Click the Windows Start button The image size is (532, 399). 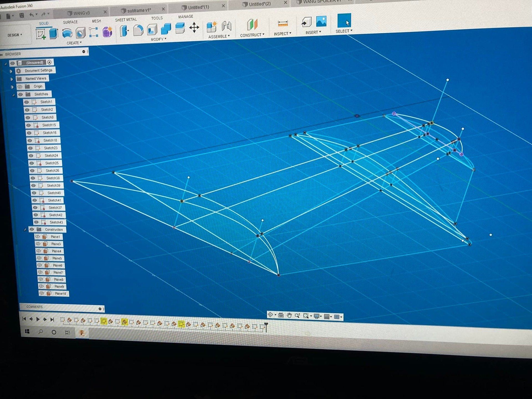27,331
